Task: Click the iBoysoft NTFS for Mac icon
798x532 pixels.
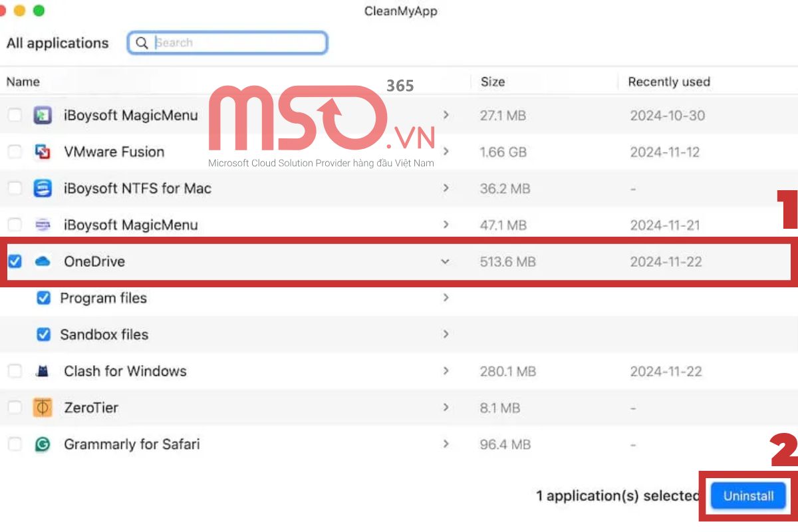Action: [43, 189]
